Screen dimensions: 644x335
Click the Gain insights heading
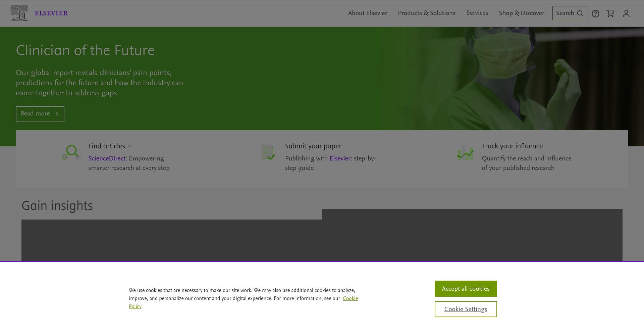pos(57,206)
